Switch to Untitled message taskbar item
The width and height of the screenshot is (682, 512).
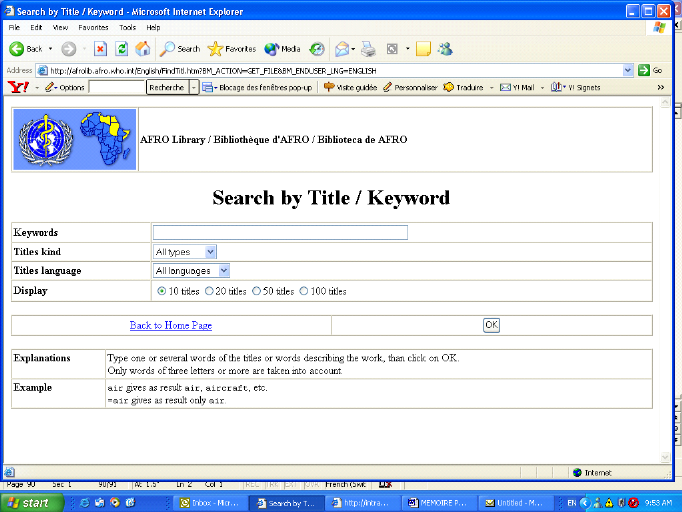pyautogui.click(x=515, y=503)
